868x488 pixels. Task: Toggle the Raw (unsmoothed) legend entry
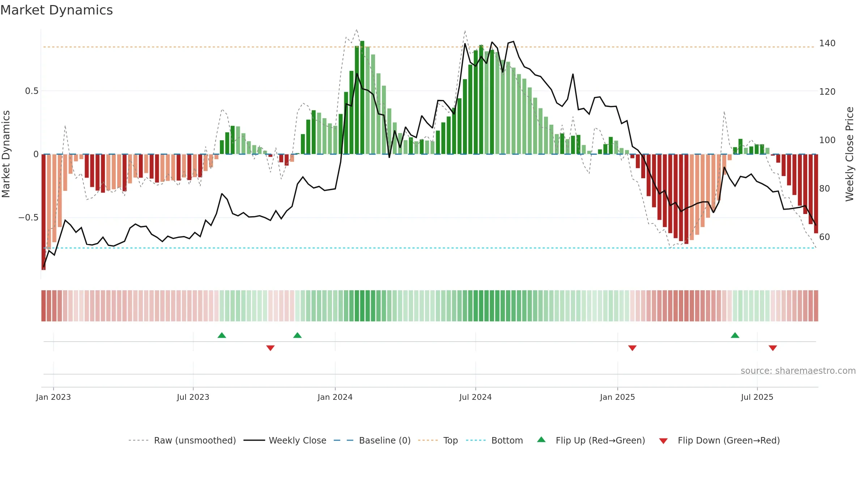pos(182,440)
